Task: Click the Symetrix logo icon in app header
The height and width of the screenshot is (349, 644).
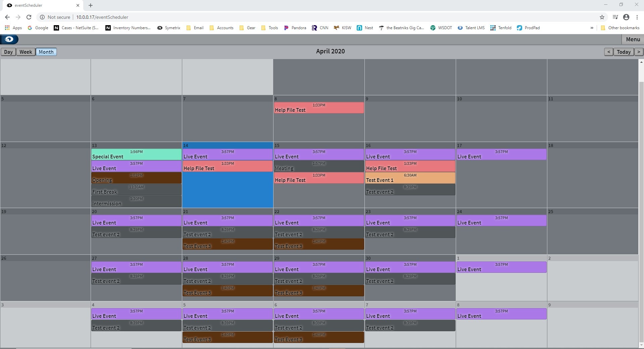Action: pos(9,39)
